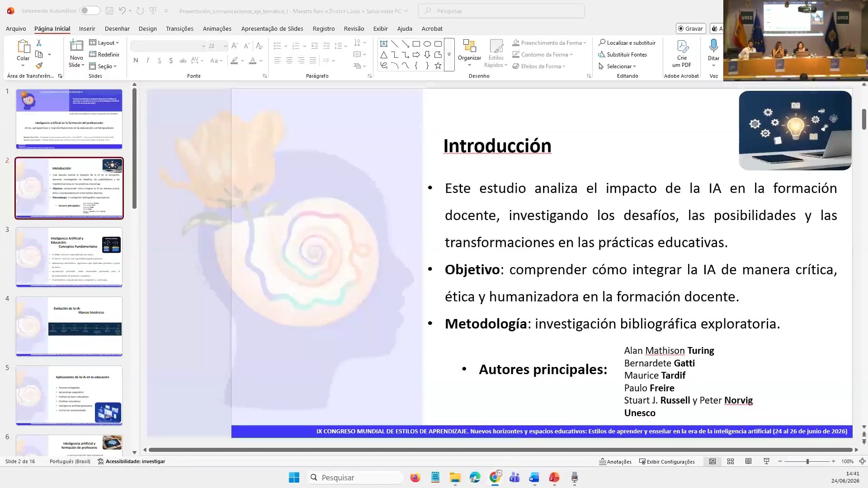Screen dimensions: 868x488
Task: Open Contorno da Forma dropdown
Action: point(542,54)
